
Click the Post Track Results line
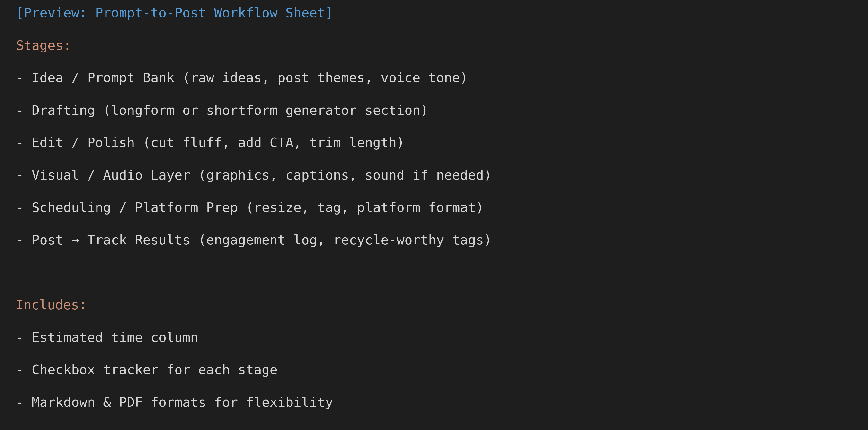(253, 240)
